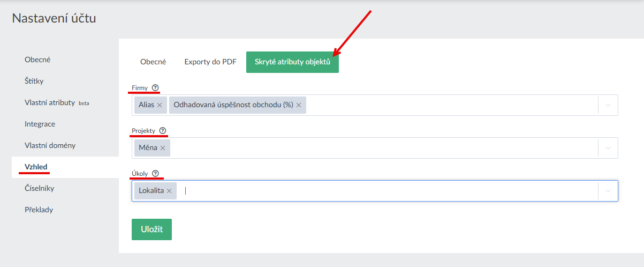Click the help icon next to Úkoly
This screenshot has height=267, width=644.
point(155,173)
